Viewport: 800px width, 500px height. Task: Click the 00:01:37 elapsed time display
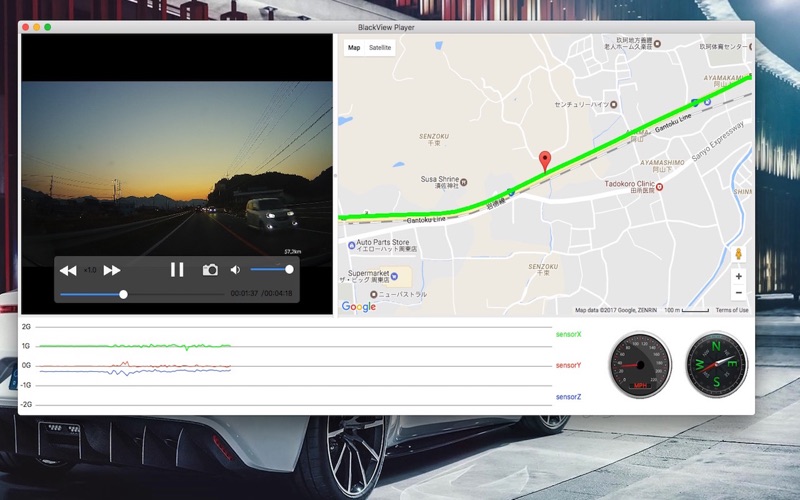[x=244, y=293]
